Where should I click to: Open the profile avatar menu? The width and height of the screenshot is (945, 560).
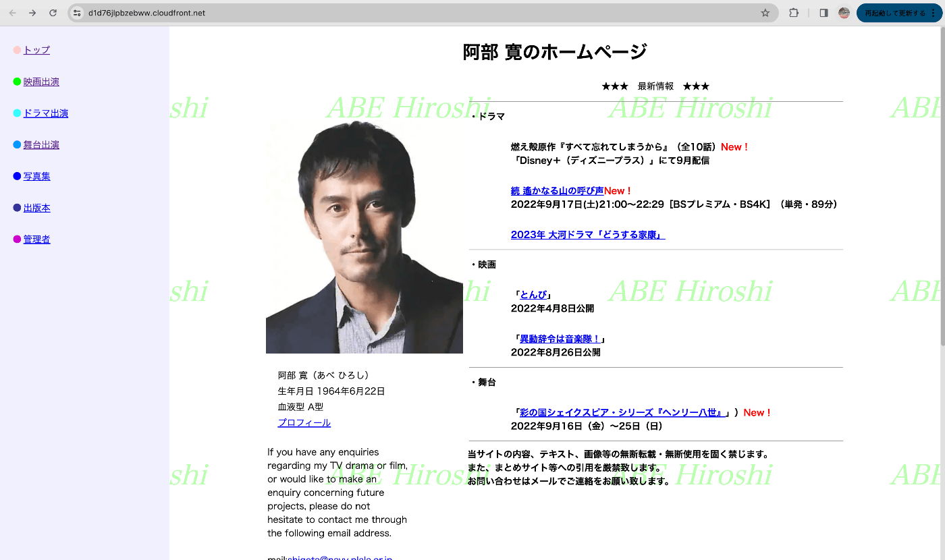pyautogui.click(x=844, y=13)
